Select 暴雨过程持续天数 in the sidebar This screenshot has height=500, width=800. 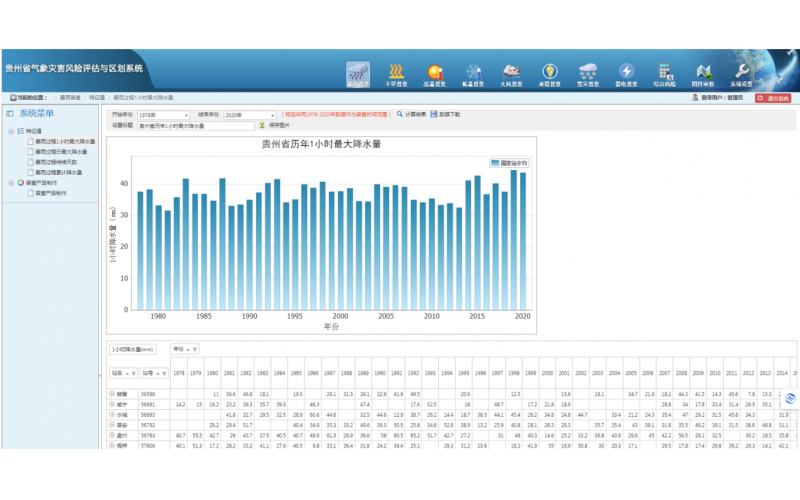pyautogui.click(x=58, y=162)
